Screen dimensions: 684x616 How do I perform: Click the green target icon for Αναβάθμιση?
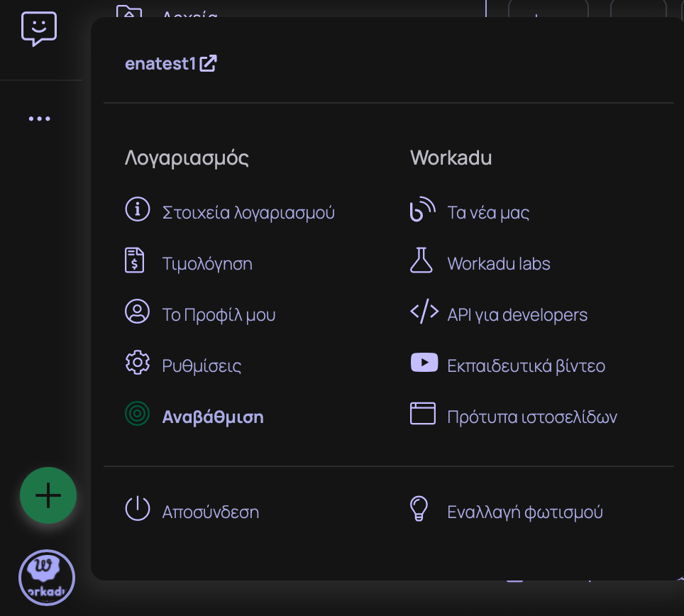(x=137, y=414)
